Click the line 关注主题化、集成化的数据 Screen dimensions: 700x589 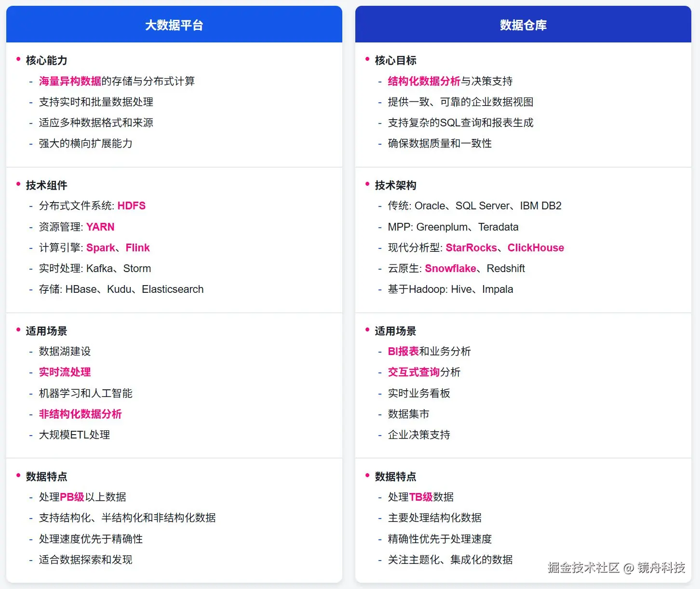(450, 560)
